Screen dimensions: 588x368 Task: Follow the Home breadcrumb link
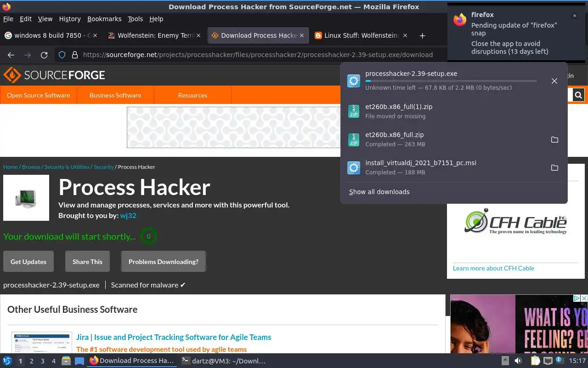10,167
